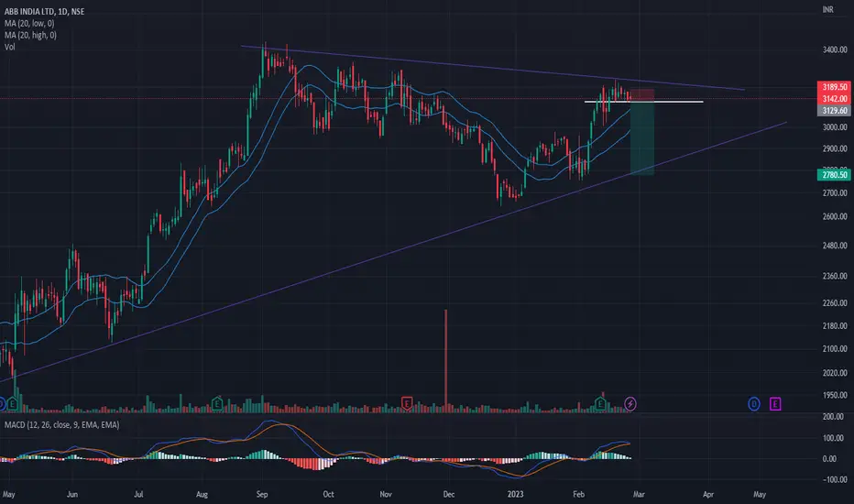Click the 3400.00 price scale label
Image resolution: width=854 pixels, height=504 pixels.
pyautogui.click(x=835, y=49)
